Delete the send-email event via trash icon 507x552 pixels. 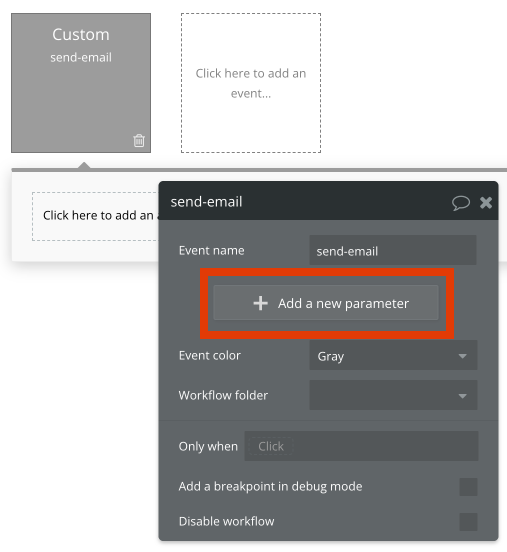(x=139, y=140)
